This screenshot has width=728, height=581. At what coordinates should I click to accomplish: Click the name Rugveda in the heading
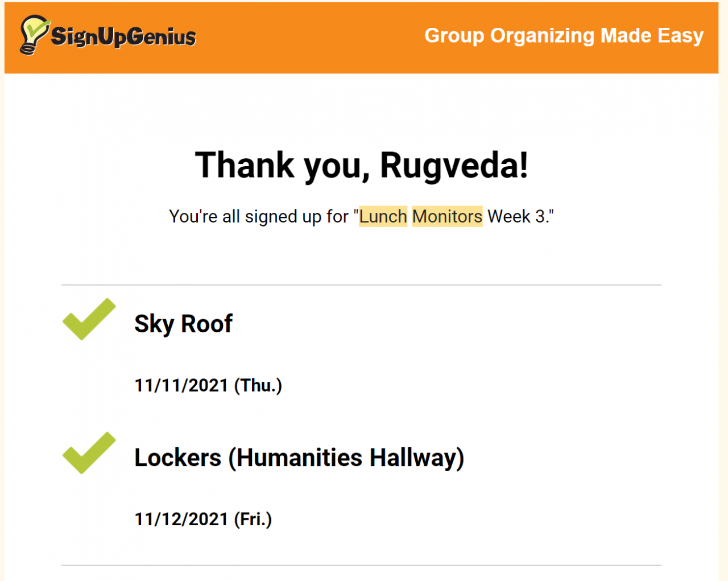pyautogui.click(x=453, y=166)
